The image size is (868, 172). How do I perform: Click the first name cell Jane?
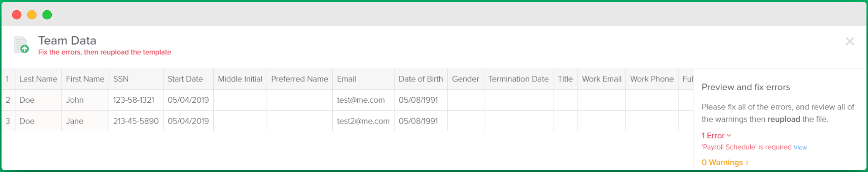click(x=85, y=121)
